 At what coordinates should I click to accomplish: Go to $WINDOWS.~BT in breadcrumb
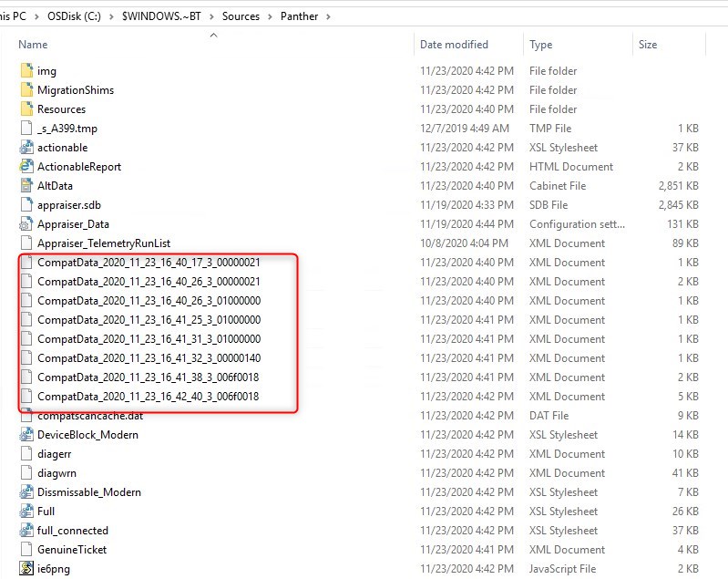tap(161, 16)
